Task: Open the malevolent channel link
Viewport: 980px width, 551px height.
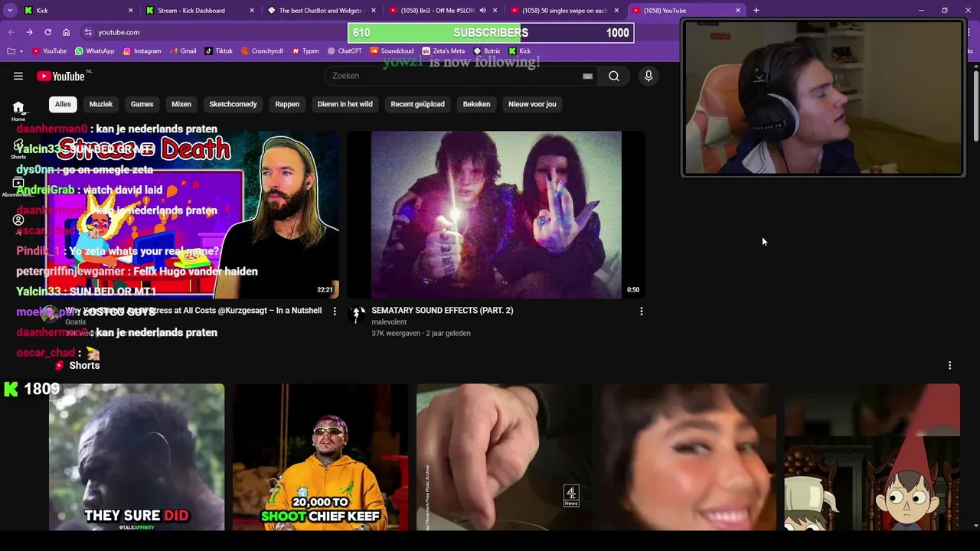Action: (389, 322)
